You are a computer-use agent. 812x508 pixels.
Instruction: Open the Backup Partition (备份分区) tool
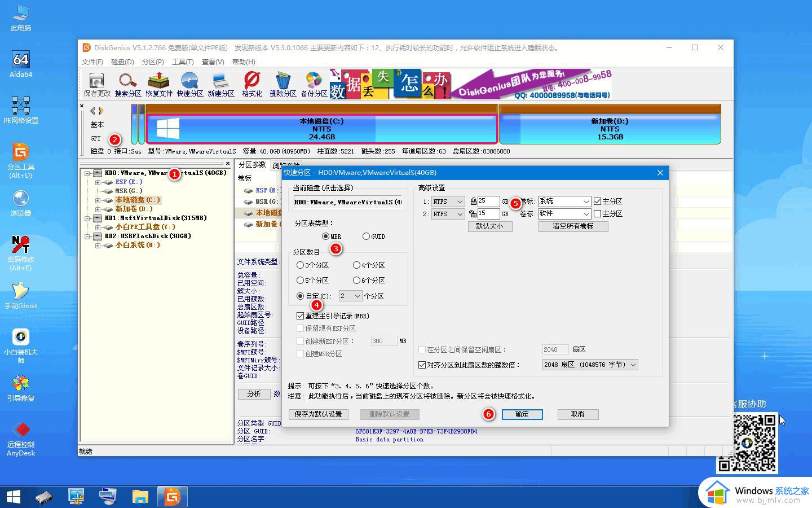pyautogui.click(x=314, y=85)
